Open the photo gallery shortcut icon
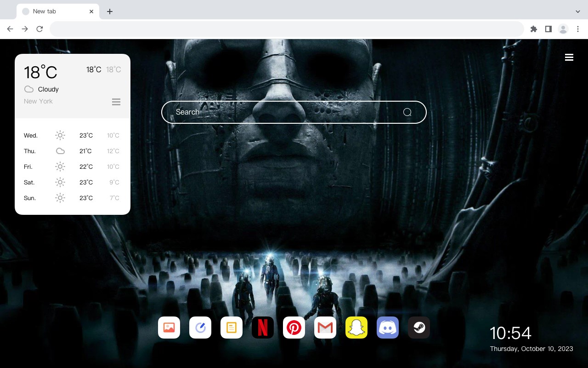 (169, 328)
